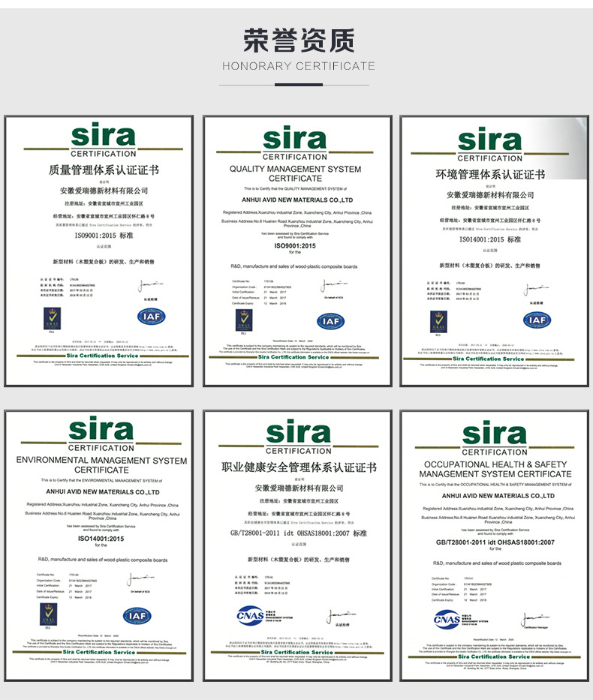Click the ISO14001:2015 标准 text

coord(490,239)
